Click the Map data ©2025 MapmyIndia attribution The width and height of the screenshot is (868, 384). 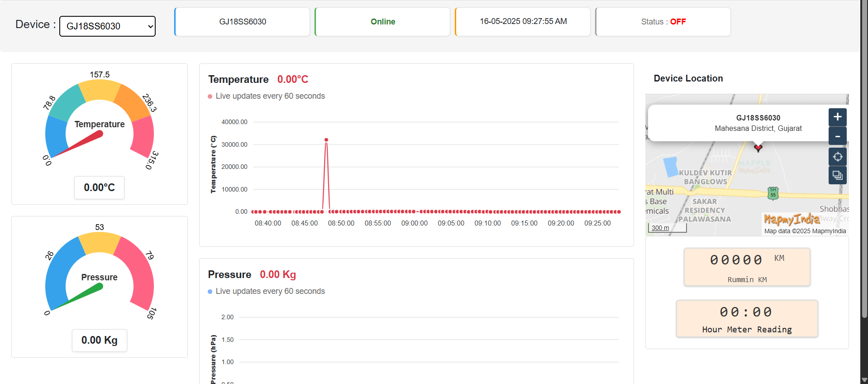(805, 231)
